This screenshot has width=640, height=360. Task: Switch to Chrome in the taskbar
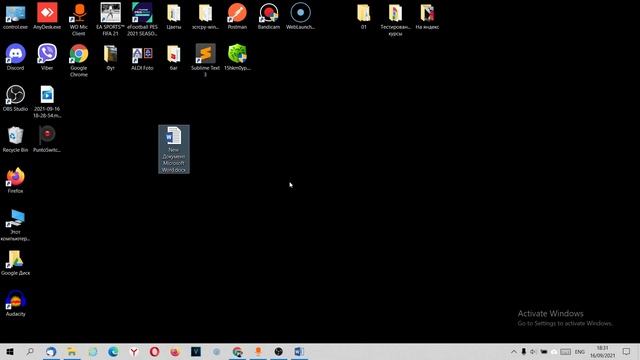point(238,352)
